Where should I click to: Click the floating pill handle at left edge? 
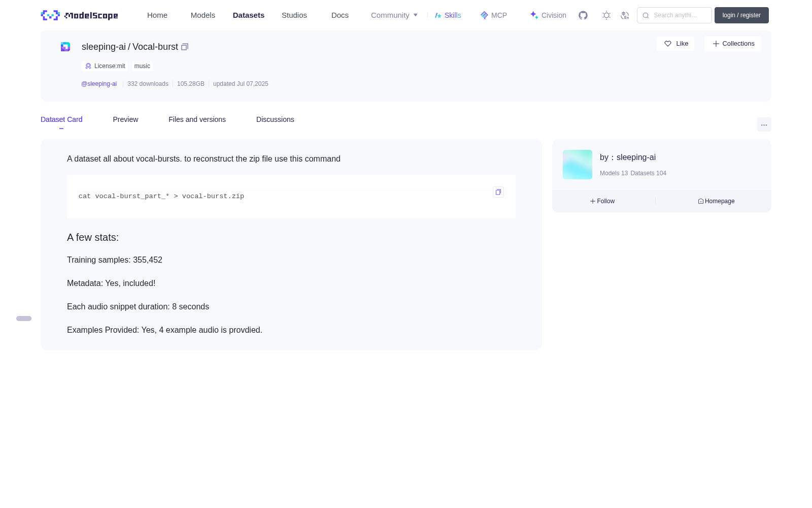coord(24,319)
